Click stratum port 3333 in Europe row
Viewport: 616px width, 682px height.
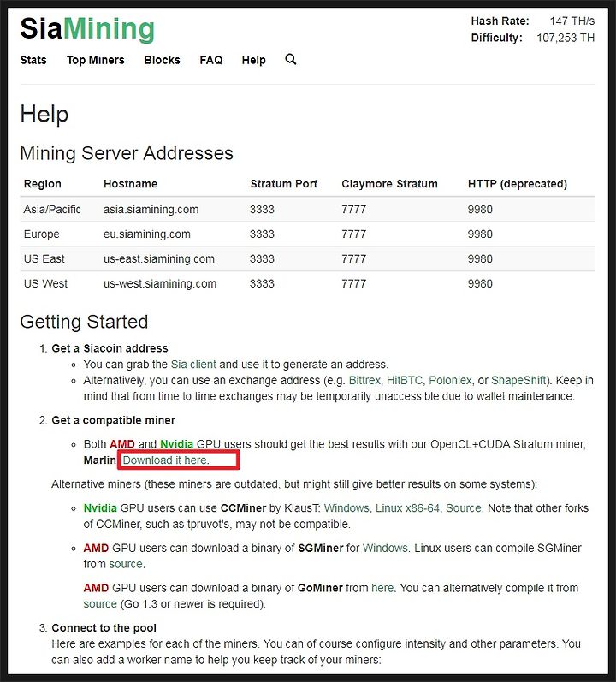tap(262, 234)
